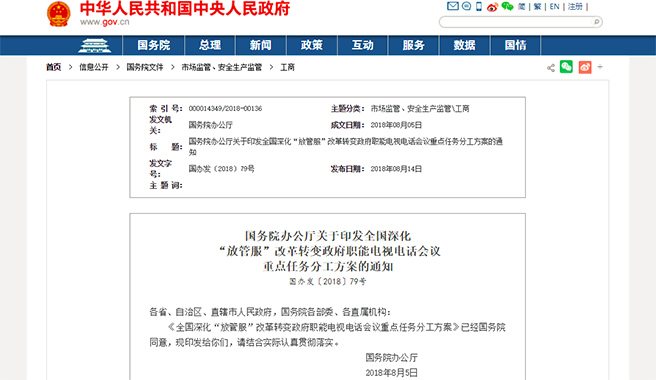Go to 首页 in breadcrumb
Viewport: 656px width, 380px height.
click(x=54, y=67)
